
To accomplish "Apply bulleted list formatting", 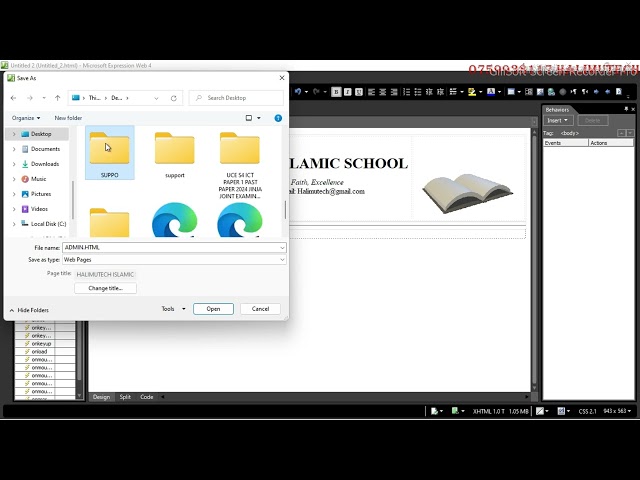I will [418, 92].
